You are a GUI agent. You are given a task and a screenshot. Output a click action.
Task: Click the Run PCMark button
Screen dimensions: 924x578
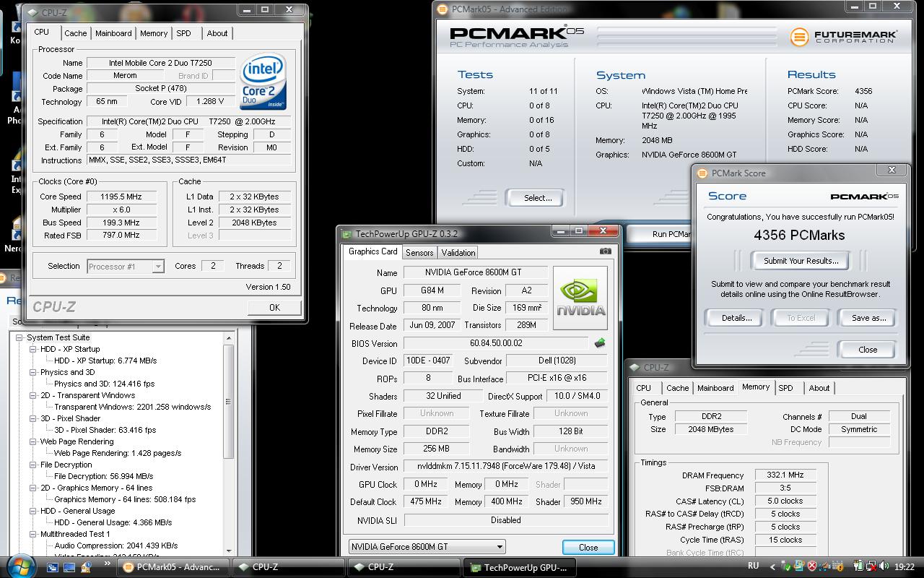(x=661, y=234)
